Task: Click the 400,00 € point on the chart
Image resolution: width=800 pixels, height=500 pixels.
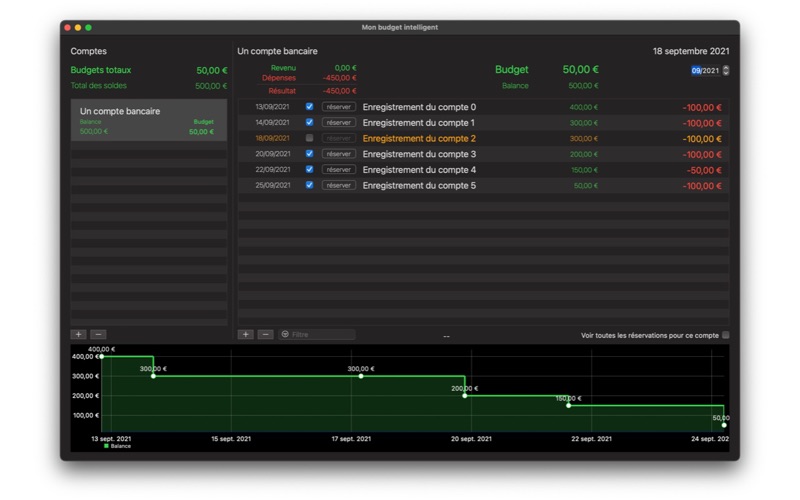Action: point(102,357)
